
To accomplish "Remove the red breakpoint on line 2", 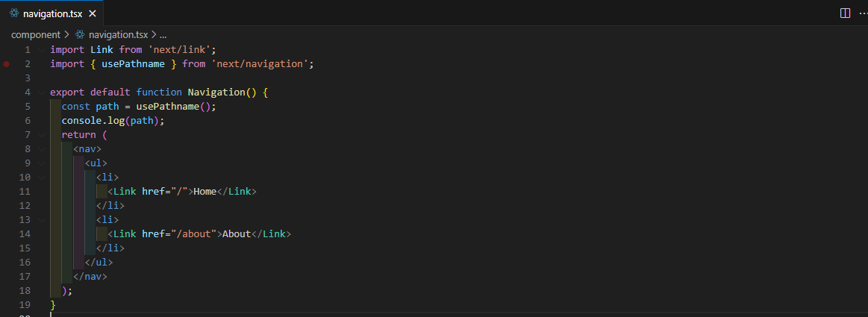I will (6, 64).
